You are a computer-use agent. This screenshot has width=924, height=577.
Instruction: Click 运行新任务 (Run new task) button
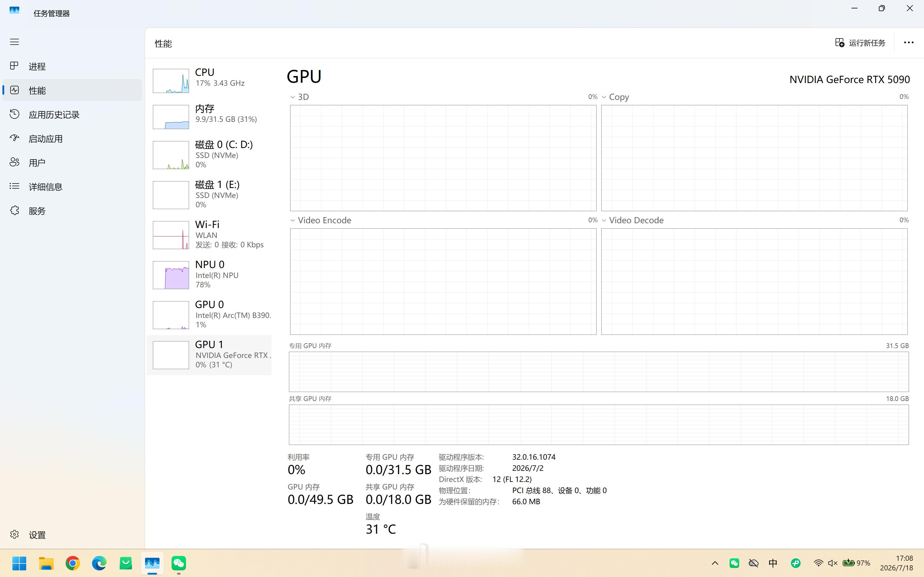point(860,43)
